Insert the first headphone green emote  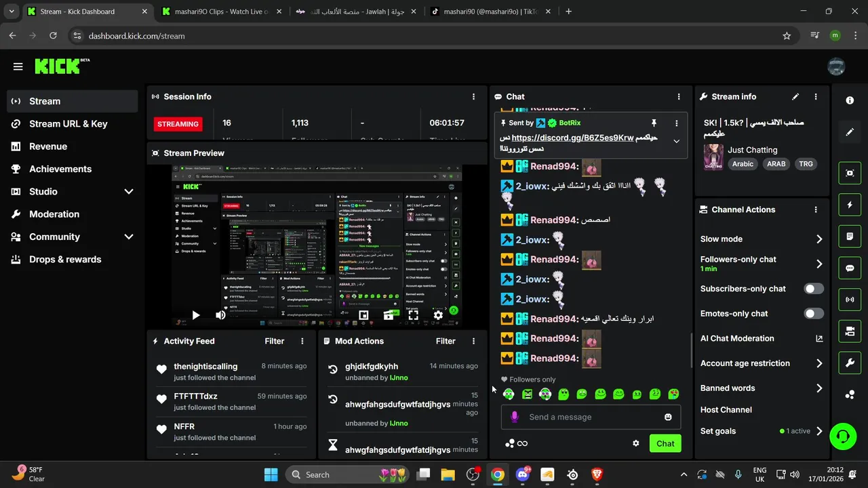pos(509,394)
